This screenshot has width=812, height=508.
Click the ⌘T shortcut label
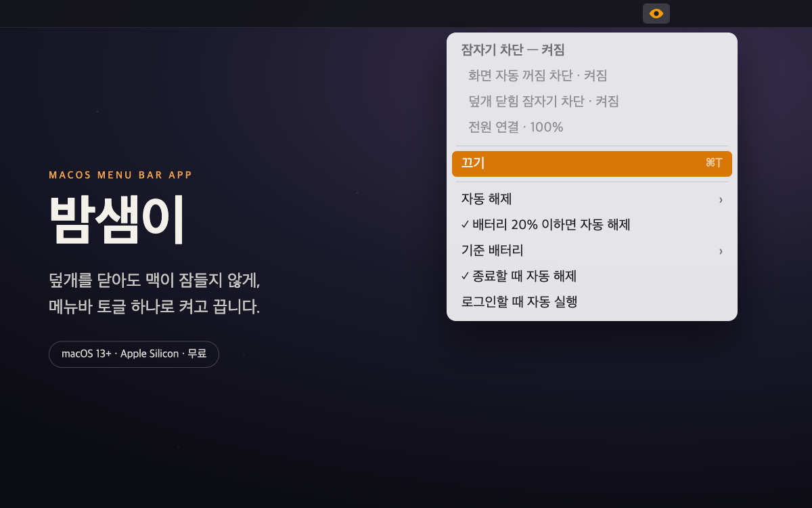(714, 163)
